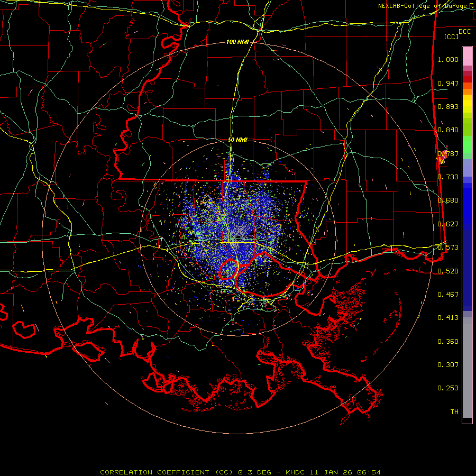The height and width of the screenshot is (476, 476).
Task: Pick the red segment of the color bar
Action: pos(467,79)
